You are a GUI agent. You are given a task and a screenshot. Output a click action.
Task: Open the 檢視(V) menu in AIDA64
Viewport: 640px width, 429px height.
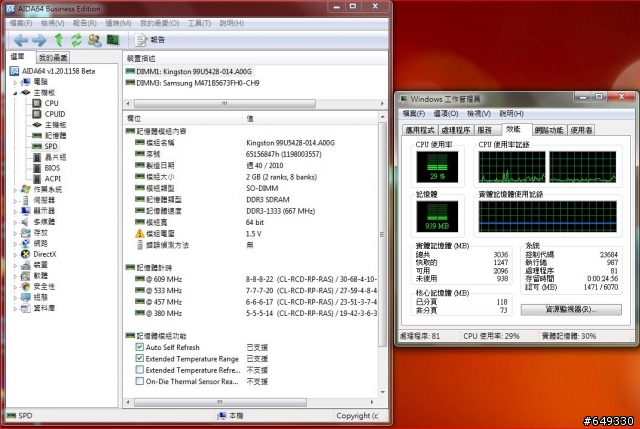[53, 23]
